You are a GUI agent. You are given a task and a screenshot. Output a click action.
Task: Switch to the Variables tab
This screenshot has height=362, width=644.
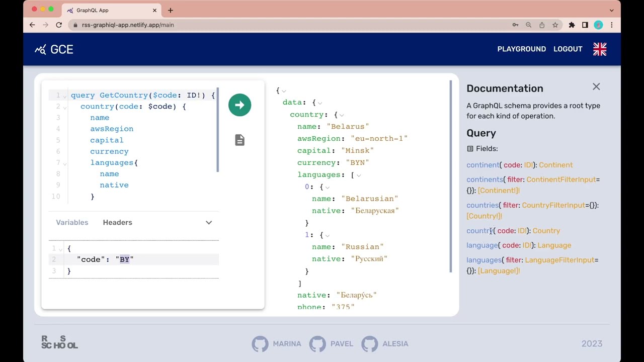point(72,222)
